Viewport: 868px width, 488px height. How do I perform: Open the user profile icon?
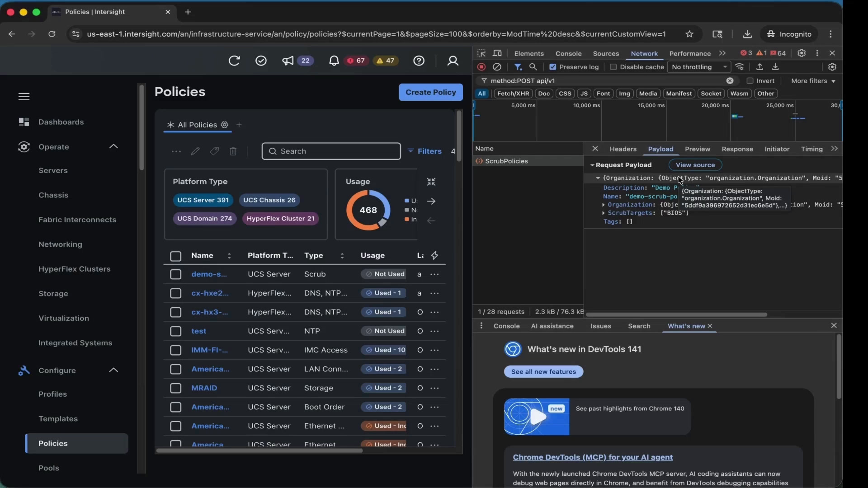(453, 61)
